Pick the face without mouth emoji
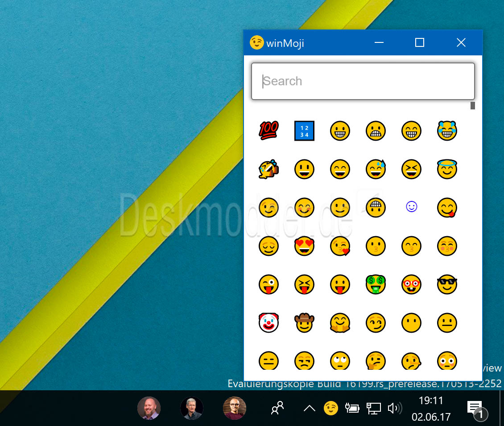Screen dimensions: 504x426 pos(411,323)
